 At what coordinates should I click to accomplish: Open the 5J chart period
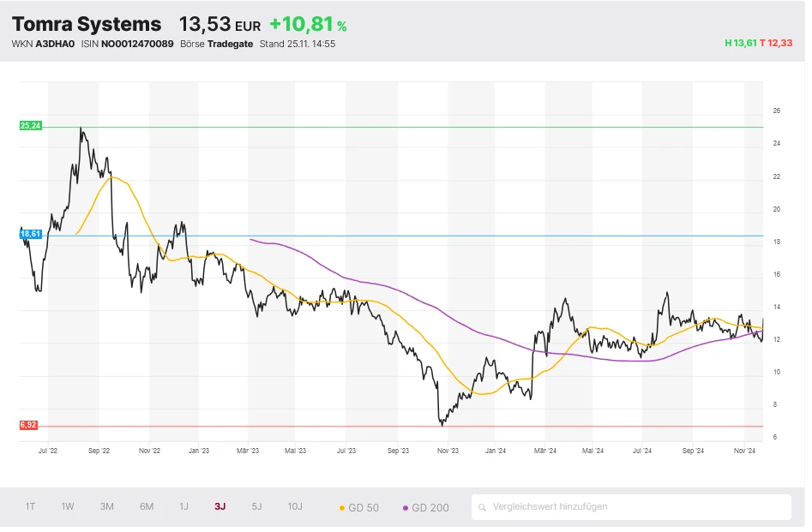257,506
